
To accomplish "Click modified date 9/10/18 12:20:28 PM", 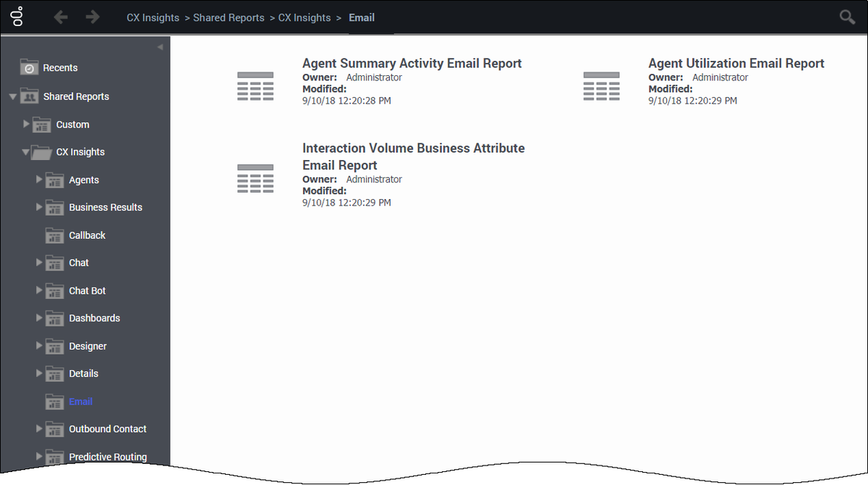I will pos(346,101).
